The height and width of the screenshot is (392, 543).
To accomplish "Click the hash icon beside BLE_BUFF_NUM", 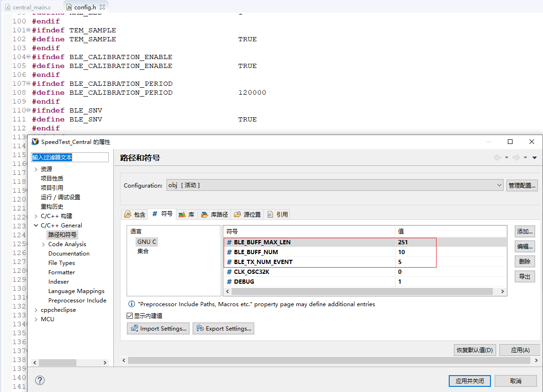I will 229,252.
